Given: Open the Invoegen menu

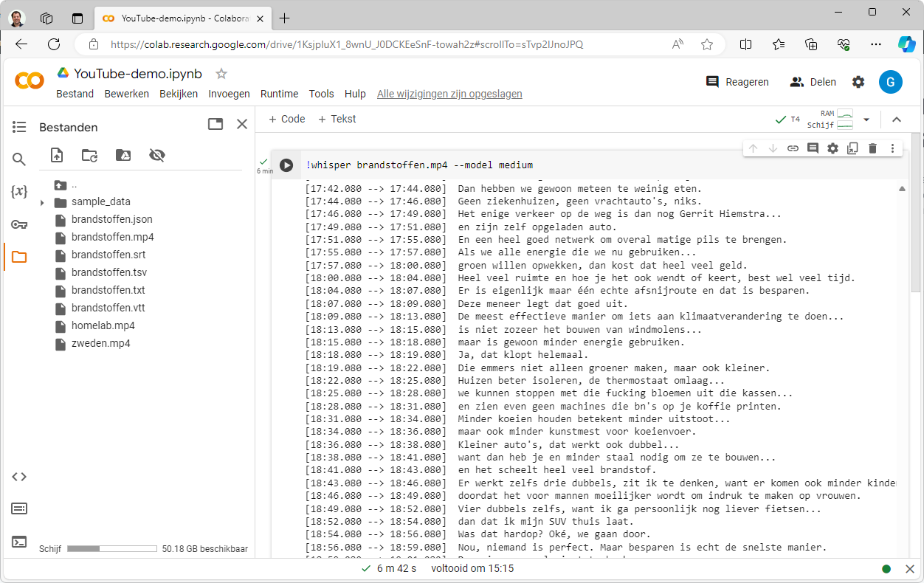Looking at the screenshot, I should [229, 94].
